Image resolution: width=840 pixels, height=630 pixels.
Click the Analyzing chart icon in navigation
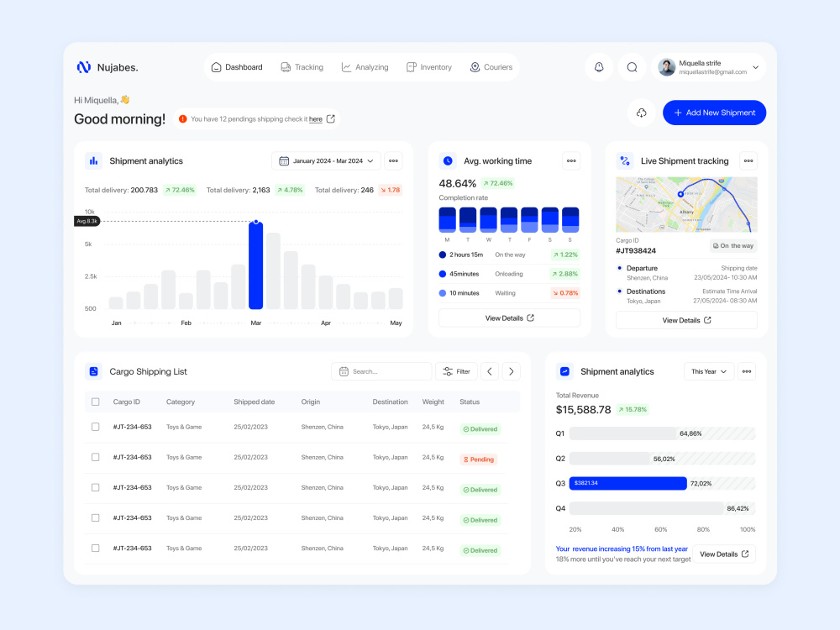347,67
